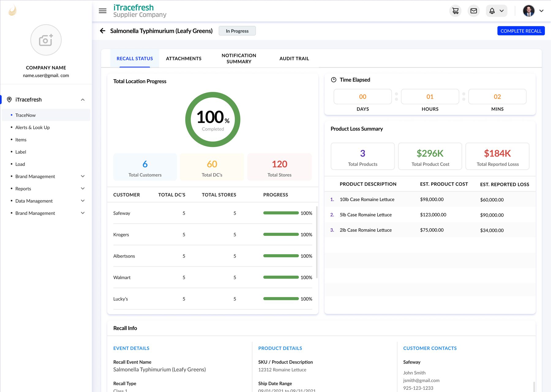Switch to the Recall Status tab
Viewport: 551px width, 392px height.
pyautogui.click(x=135, y=58)
